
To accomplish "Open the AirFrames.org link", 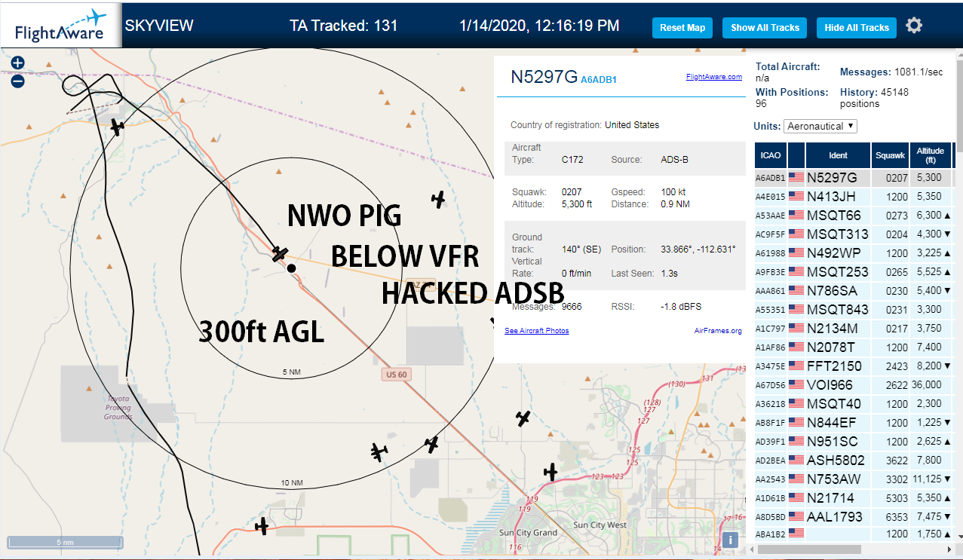I will (718, 331).
